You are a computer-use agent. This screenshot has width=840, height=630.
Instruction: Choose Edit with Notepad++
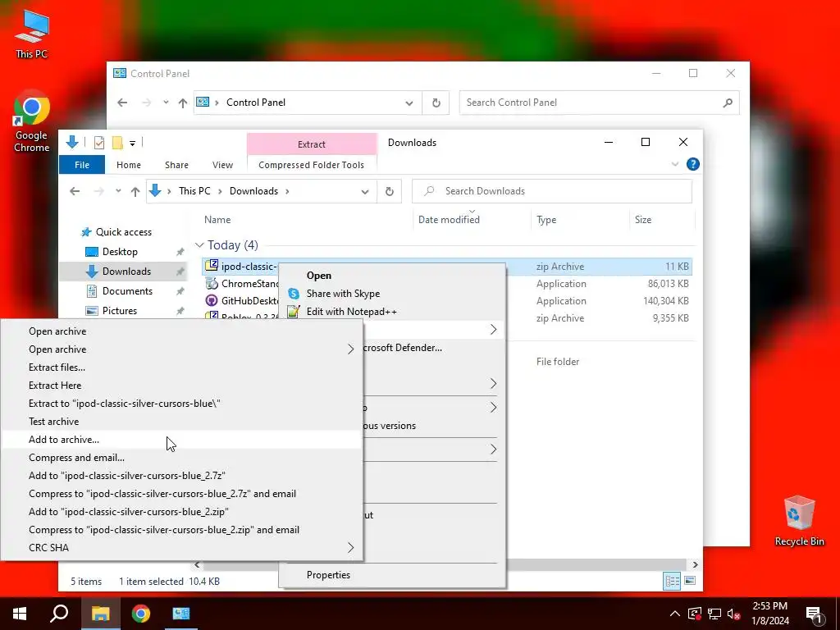[x=351, y=311]
